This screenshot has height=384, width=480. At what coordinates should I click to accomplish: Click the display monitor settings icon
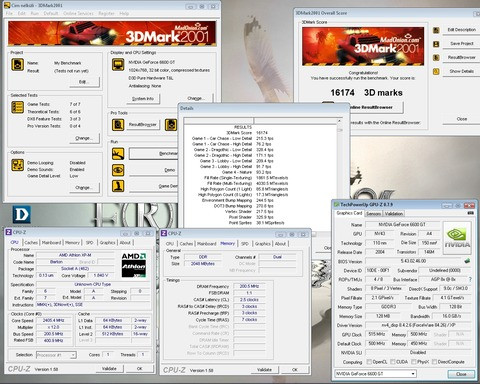[118, 64]
